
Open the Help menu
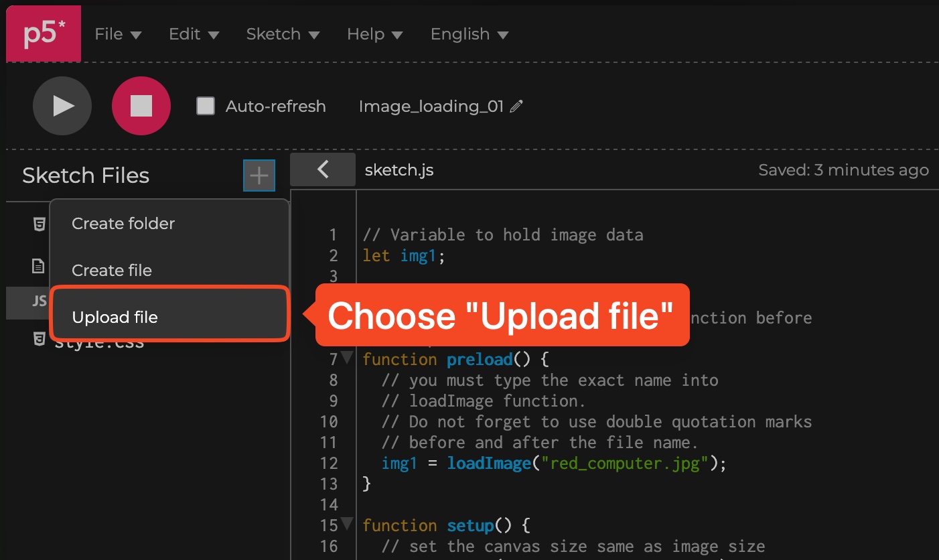[374, 34]
